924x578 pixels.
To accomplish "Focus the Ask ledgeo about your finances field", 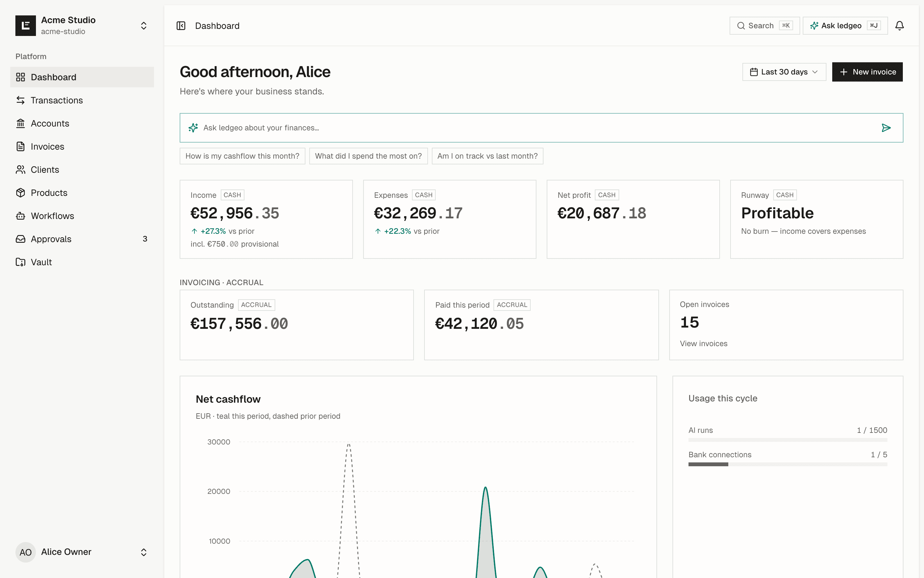I will pyautogui.click(x=541, y=128).
